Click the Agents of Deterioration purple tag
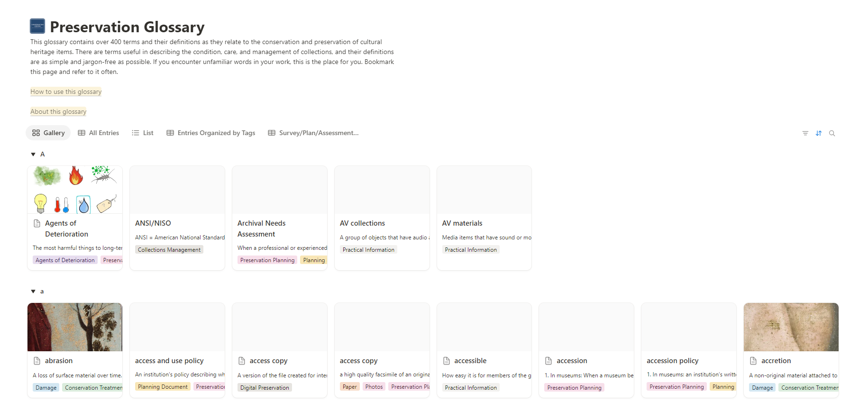This screenshot has height=402, width=868. [65, 260]
